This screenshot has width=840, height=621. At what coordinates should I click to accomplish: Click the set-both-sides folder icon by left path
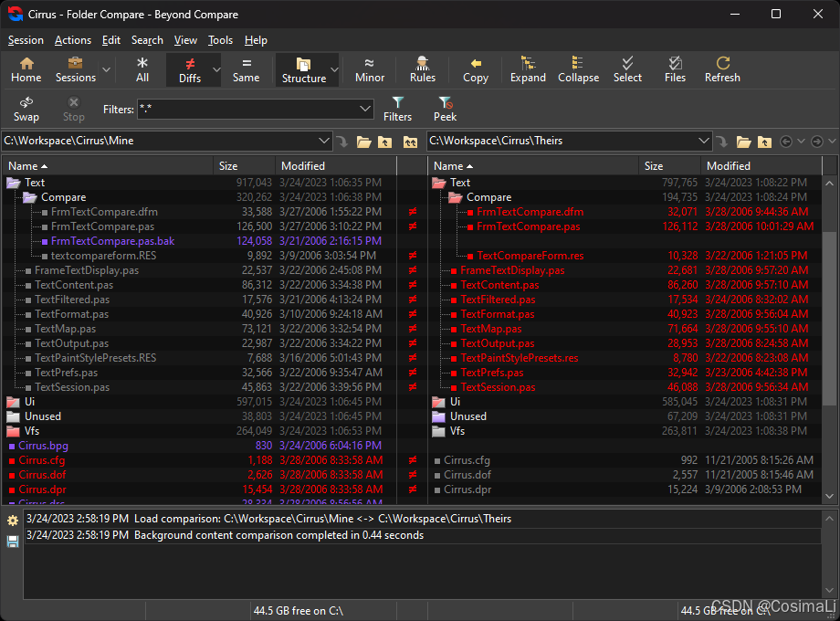click(x=410, y=142)
